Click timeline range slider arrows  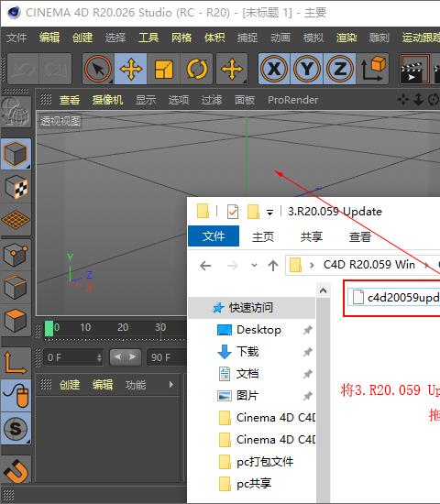coord(125,357)
